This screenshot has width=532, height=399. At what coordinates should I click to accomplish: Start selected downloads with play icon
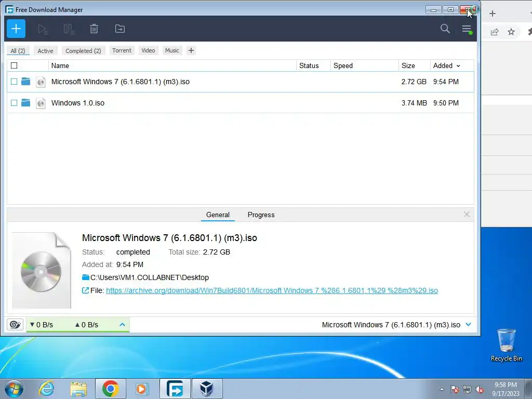(x=43, y=29)
